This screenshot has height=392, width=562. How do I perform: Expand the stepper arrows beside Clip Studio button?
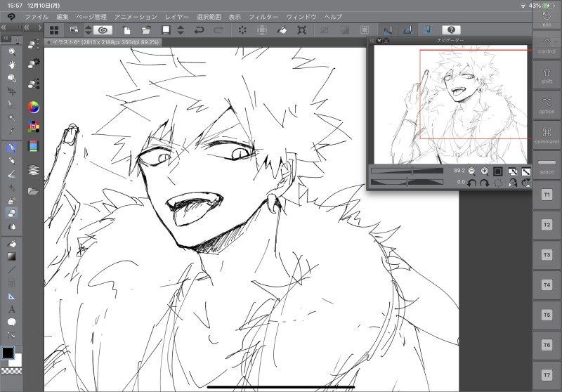point(89,30)
